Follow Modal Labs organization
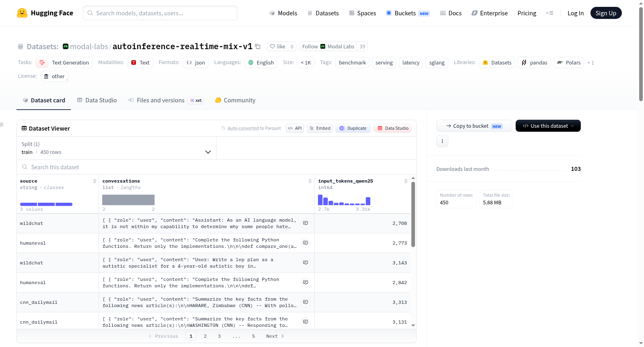This screenshot has width=644, height=347. (x=328, y=46)
